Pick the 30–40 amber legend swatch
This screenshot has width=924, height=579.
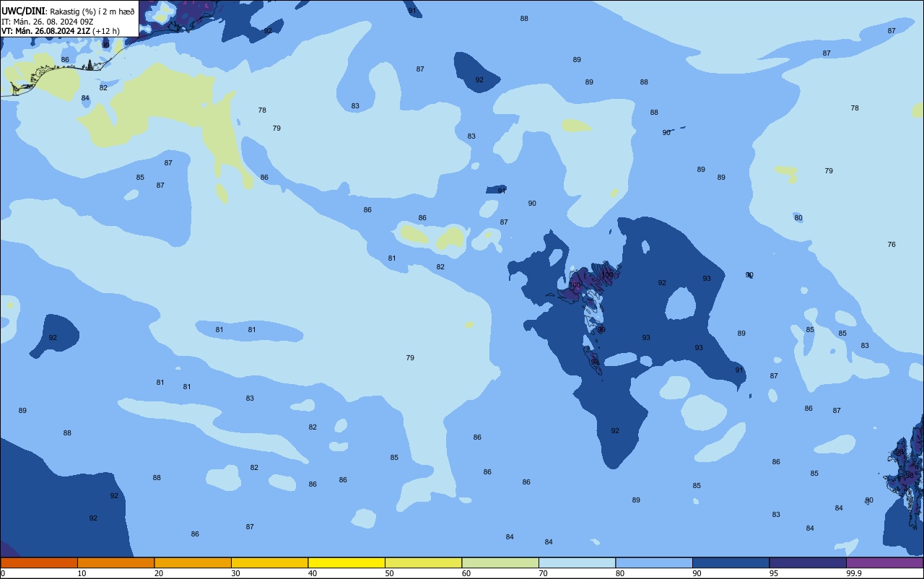[x=269, y=562]
